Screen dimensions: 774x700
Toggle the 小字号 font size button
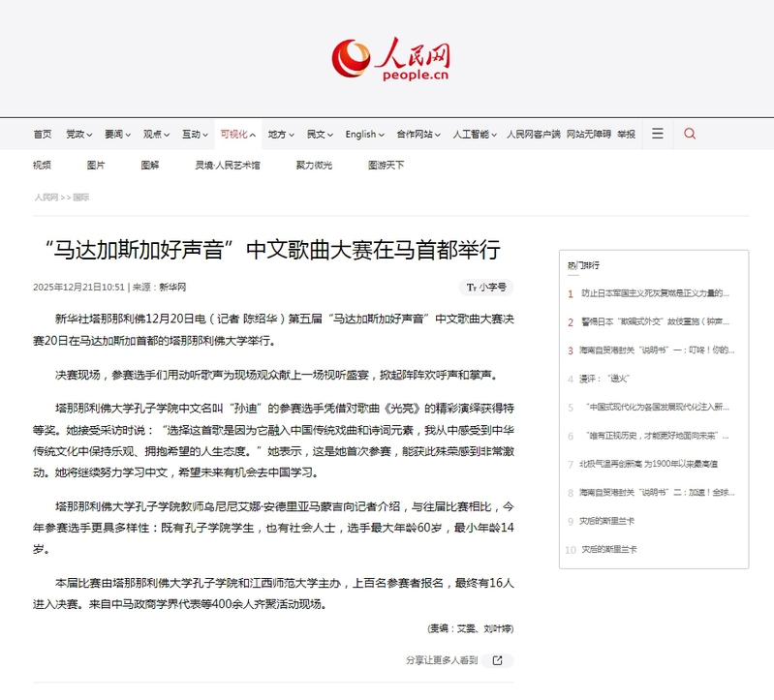click(486, 287)
